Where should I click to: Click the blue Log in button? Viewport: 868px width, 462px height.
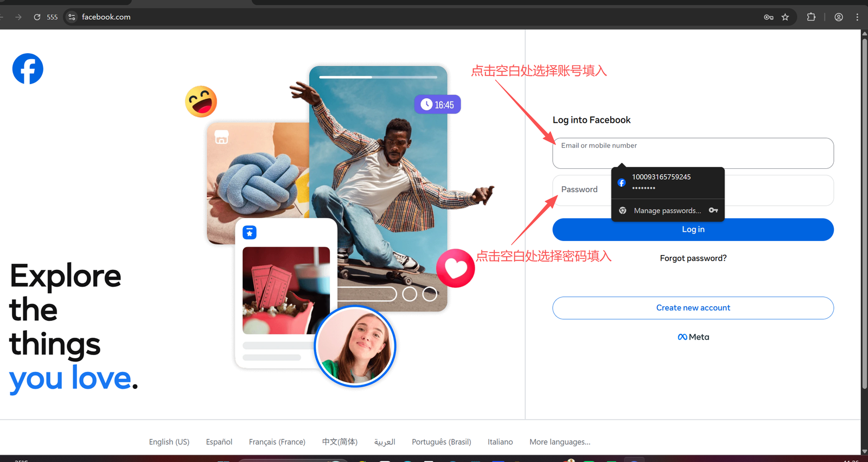pyautogui.click(x=693, y=230)
